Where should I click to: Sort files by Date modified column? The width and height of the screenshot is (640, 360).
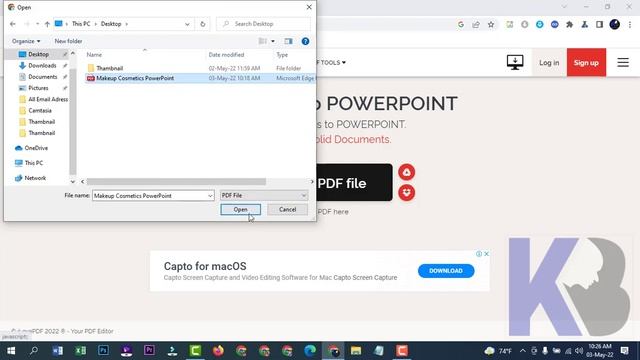[x=226, y=55]
